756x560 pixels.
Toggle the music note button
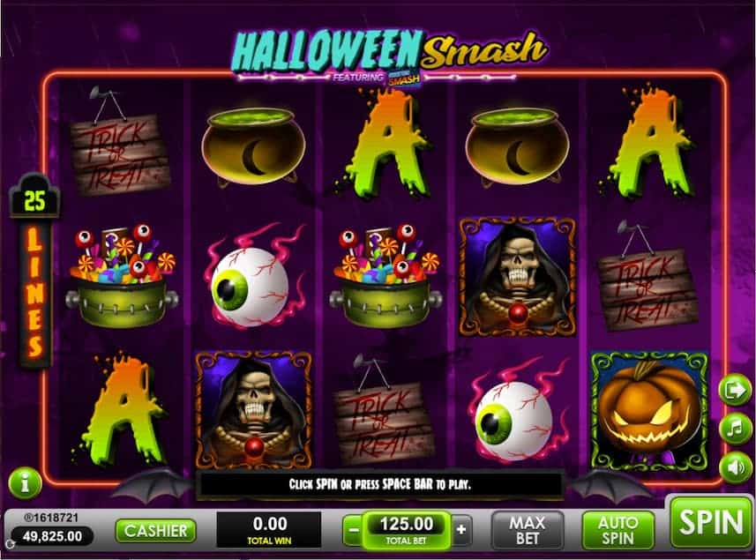[734, 428]
